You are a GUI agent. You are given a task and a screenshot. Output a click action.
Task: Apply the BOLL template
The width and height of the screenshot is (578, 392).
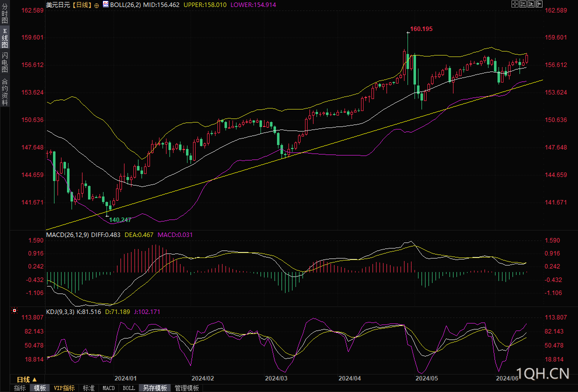point(128,388)
